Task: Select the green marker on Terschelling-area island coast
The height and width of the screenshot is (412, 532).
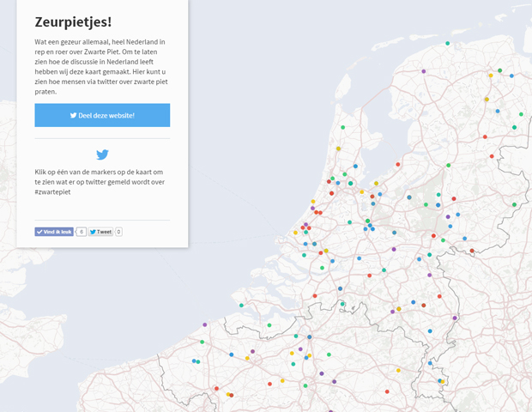Action: click(448, 43)
